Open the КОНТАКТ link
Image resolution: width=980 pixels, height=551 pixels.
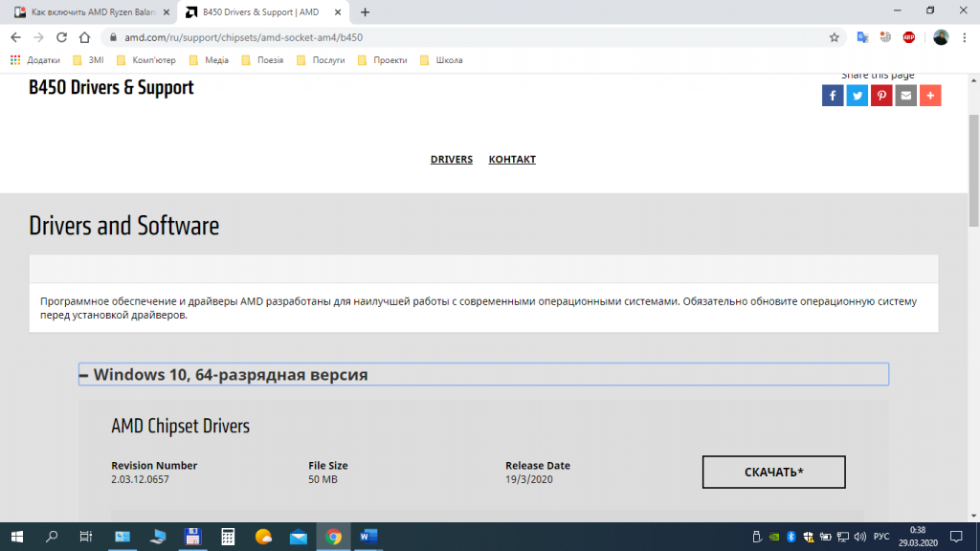pyautogui.click(x=512, y=159)
